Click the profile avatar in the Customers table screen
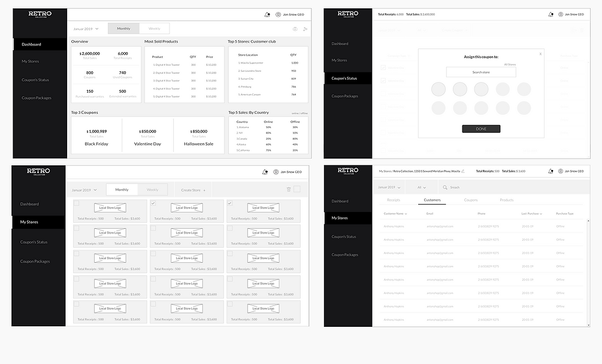This screenshot has width=602, height=364. [x=561, y=171]
